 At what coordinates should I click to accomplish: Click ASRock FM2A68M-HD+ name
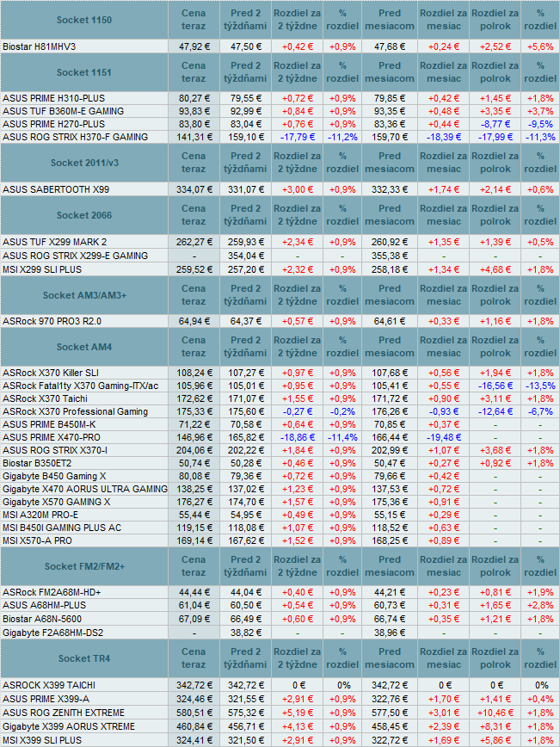click(52, 593)
